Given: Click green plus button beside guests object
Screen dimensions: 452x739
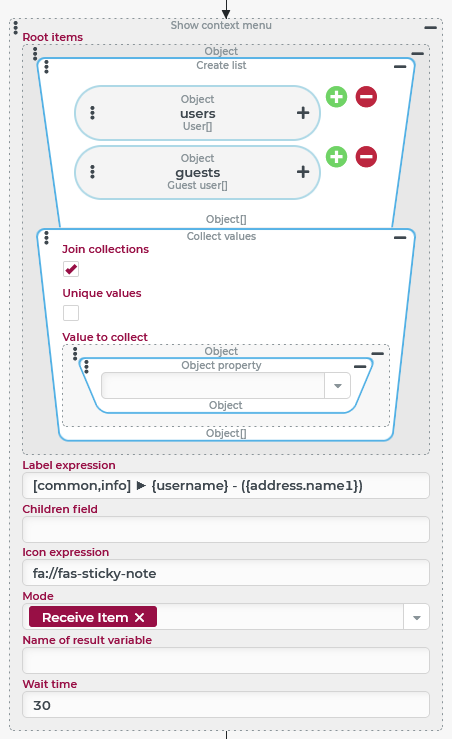Looking at the screenshot, I should 336,157.
